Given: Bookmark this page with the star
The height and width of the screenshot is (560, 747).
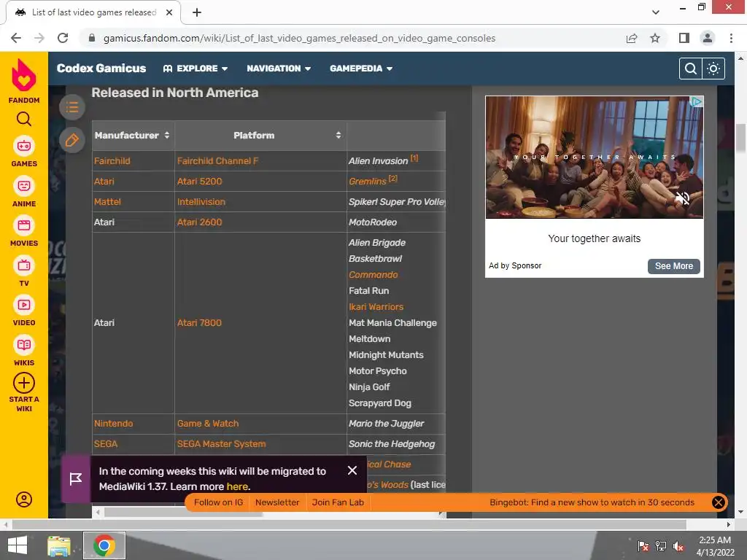Looking at the screenshot, I should (655, 38).
